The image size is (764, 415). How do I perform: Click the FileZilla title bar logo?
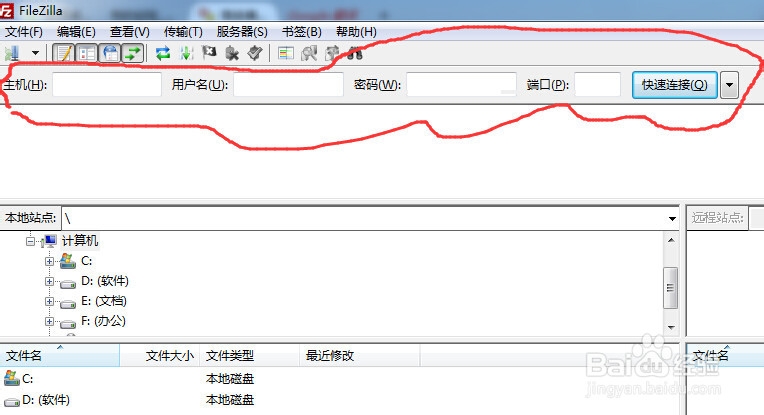point(6,10)
